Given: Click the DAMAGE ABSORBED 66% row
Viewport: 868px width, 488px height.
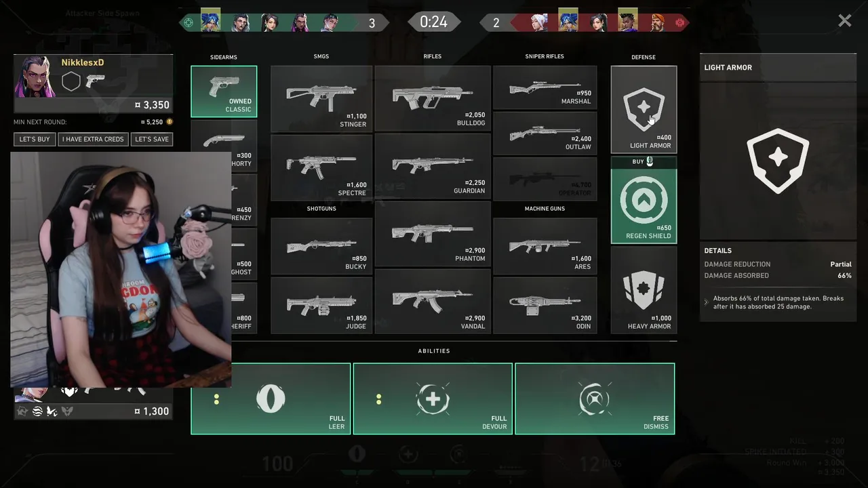Looking at the screenshot, I should tap(778, 276).
